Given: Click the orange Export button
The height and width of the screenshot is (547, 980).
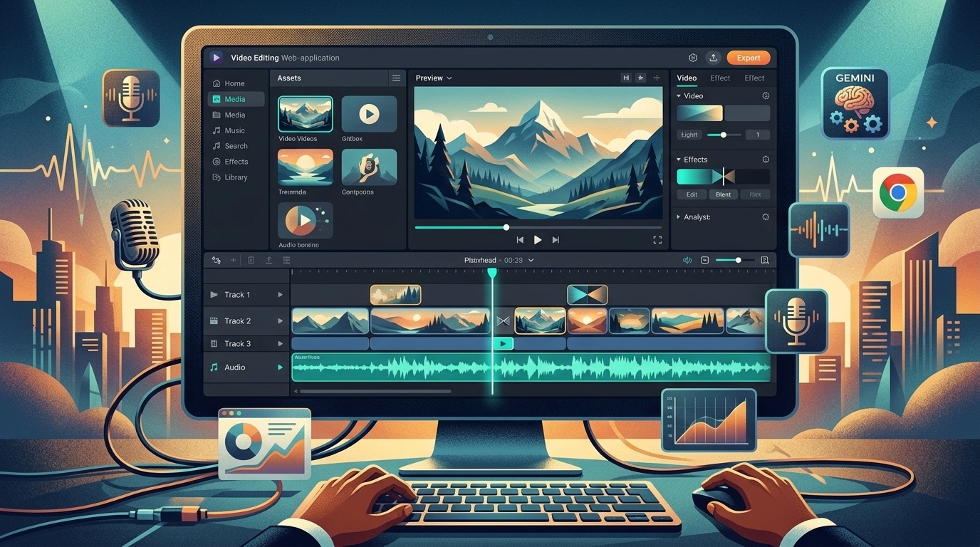Looking at the screenshot, I should click(x=749, y=58).
